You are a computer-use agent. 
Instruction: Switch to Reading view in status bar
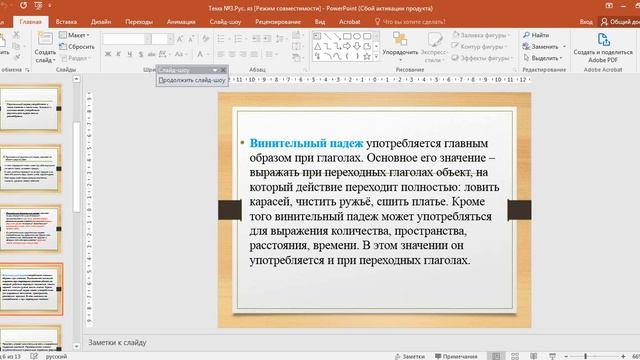tap(533, 356)
